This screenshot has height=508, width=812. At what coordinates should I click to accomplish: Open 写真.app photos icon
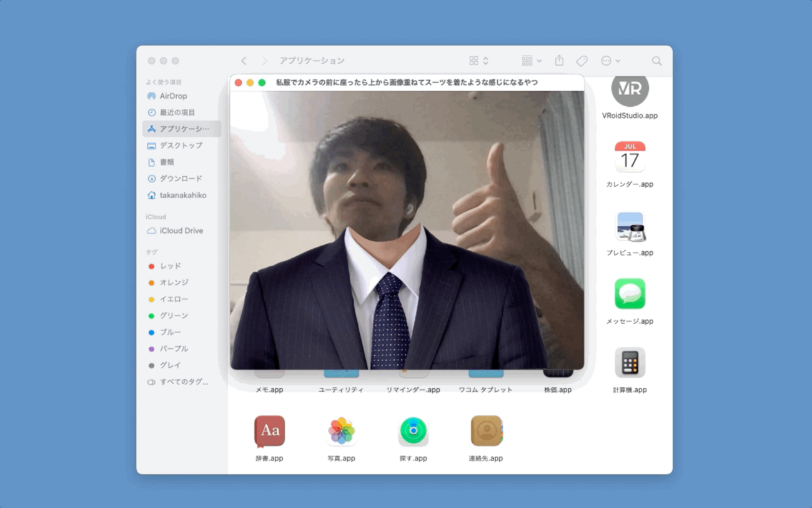tap(341, 431)
